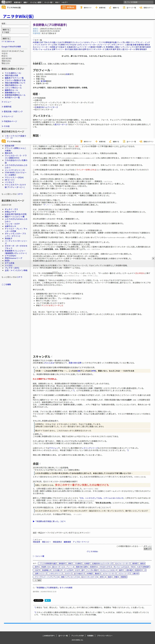Open the 編集 dropdown menu
The image size is (155, 644).
(26, 2)
